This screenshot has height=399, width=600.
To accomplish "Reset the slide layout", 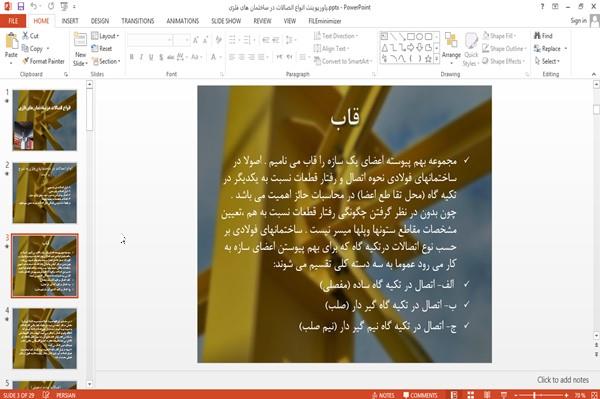I will [x=102, y=49].
